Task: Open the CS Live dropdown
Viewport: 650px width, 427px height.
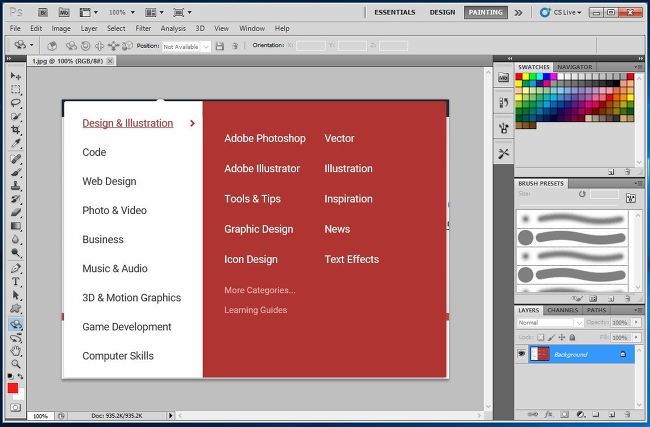Action: coord(561,12)
